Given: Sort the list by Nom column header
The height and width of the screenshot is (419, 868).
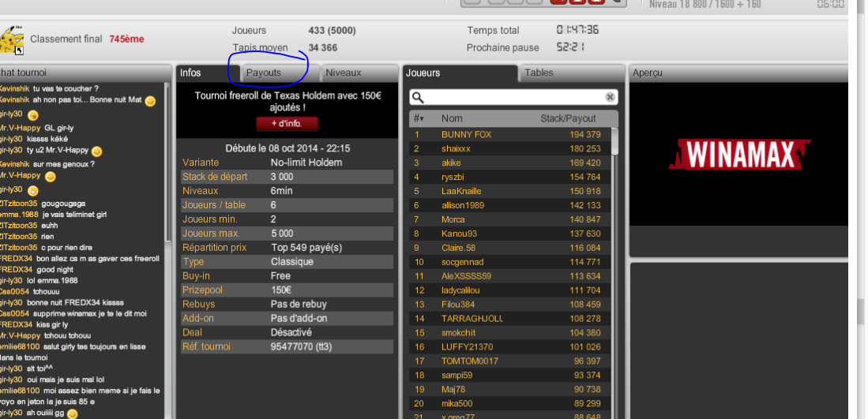Looking at the screenshot, I should [x=452, y=118].
